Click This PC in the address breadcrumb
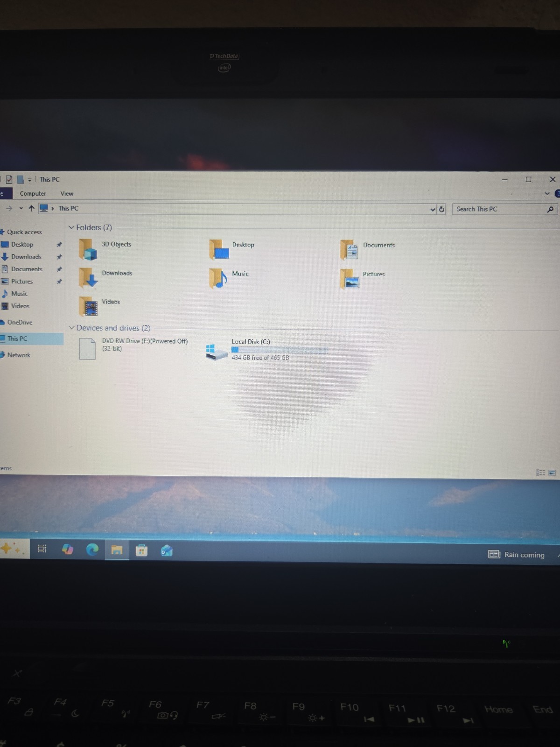The image size is (560, 747). (x=69, y=208)
